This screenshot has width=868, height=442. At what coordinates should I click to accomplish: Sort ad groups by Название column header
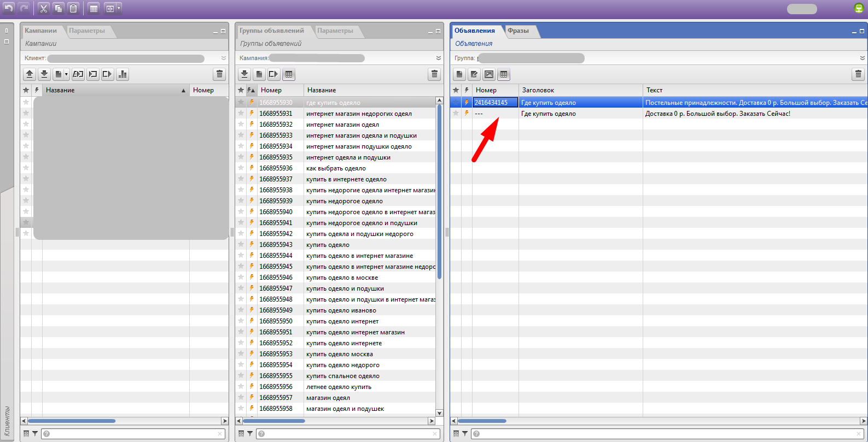click(x=374, y=90)
